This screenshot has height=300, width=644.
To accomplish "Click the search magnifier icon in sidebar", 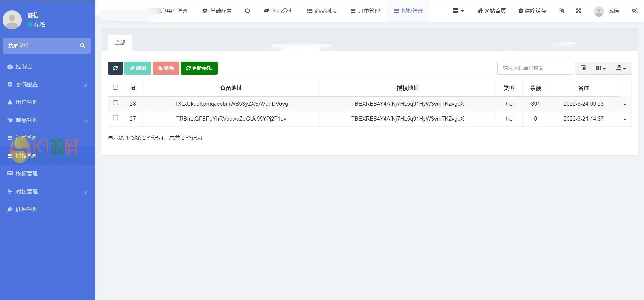I will click(x=82, y=46).
